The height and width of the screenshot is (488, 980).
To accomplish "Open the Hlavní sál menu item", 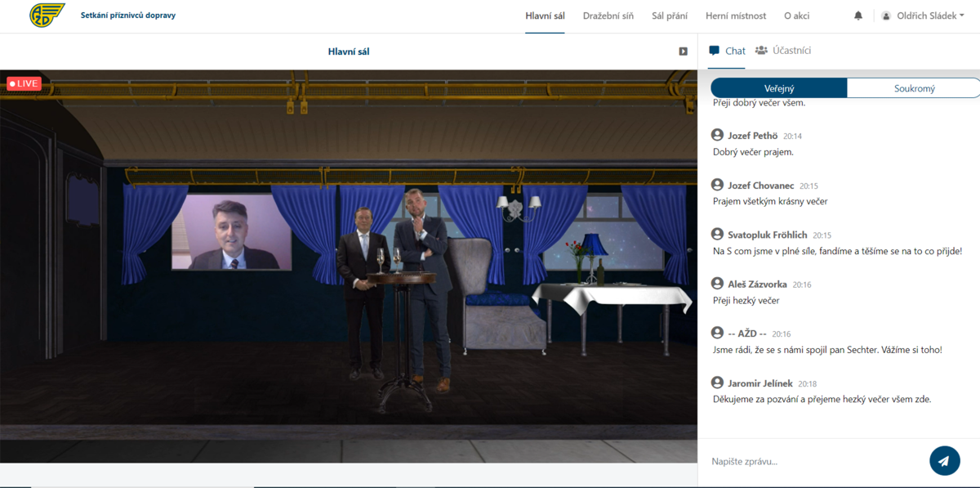I will click(545, 16).
